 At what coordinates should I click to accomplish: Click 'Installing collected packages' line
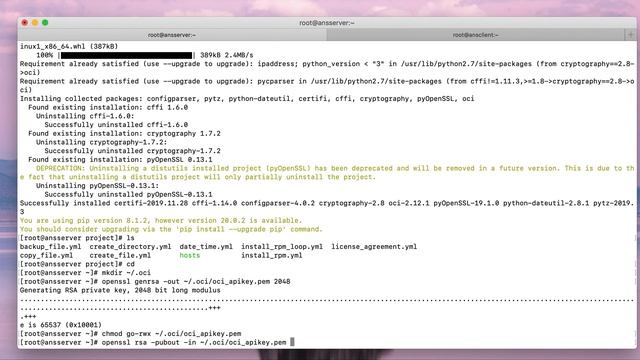tap(247, 99)
